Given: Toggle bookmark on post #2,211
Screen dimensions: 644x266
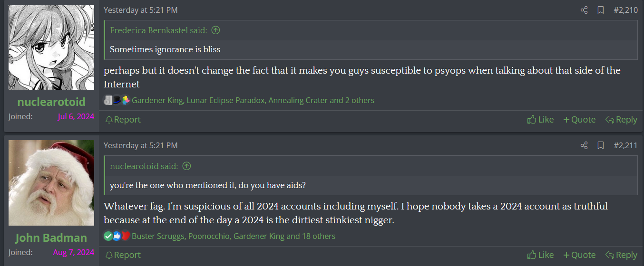Looking at the screenshot, I should tap(601, 145).
